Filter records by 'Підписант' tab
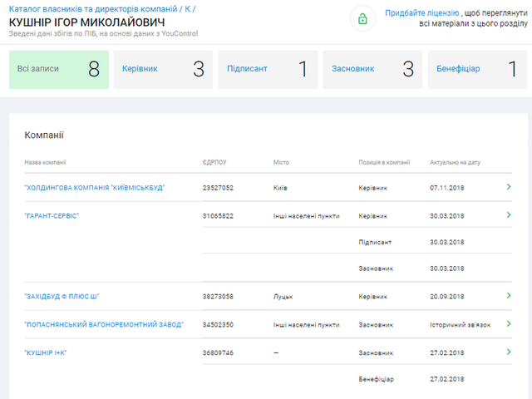This screenshot has width=532, height=399. (x=268, y=69)
